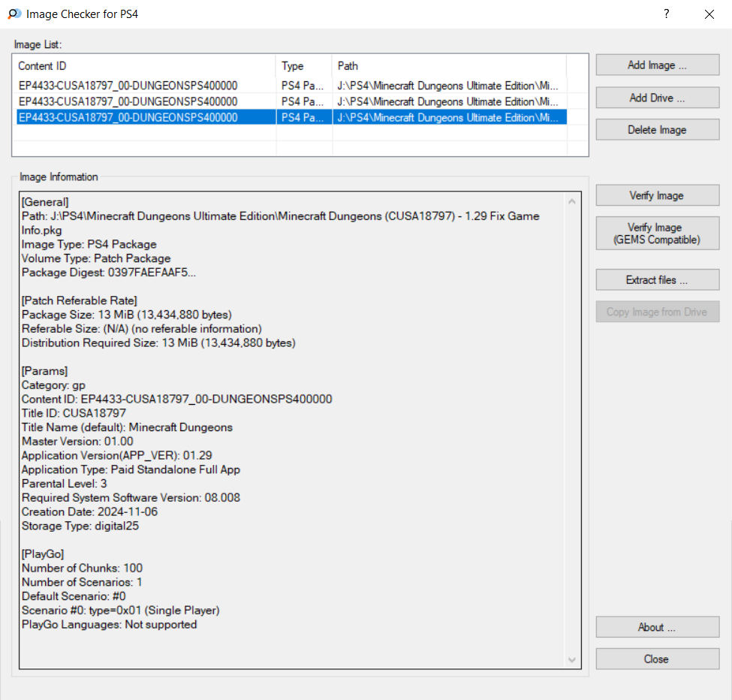Click the Scenario #0 Single Player line
The height and width of the screenshot is (700, 732).
point(120,611)
